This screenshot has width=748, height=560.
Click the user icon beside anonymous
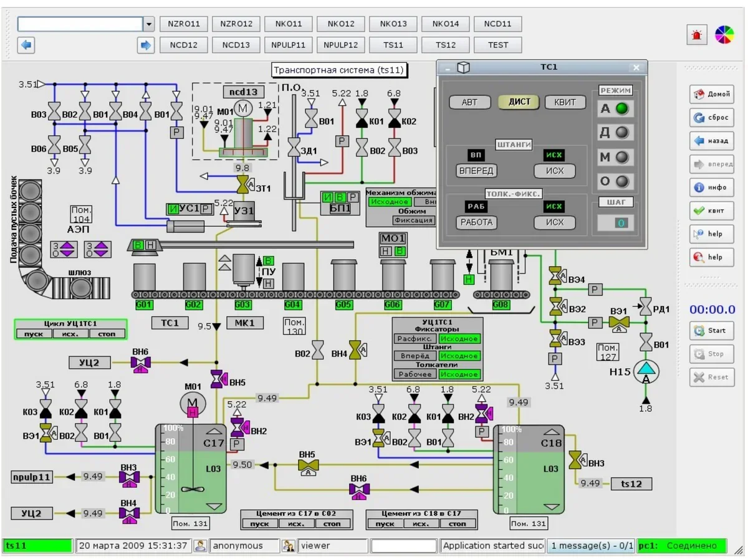tap(201, 546)
